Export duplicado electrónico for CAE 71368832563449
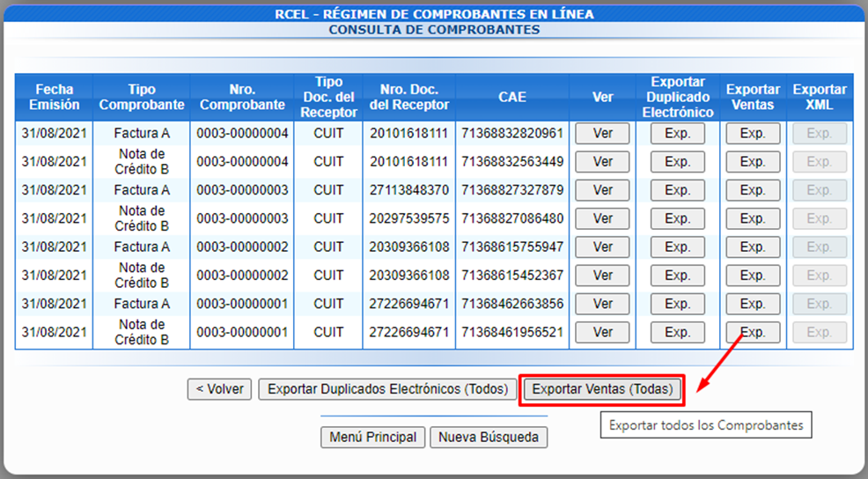 [677, 162]
